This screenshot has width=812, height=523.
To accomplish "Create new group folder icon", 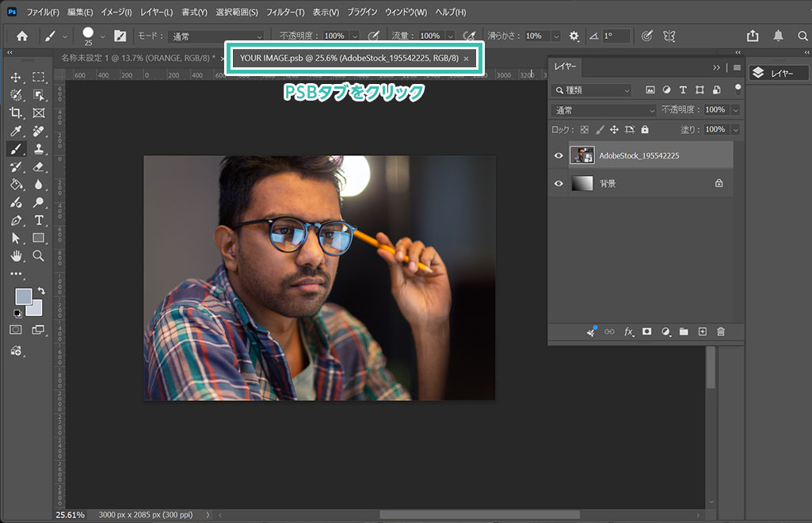I will tap(684, 331).
